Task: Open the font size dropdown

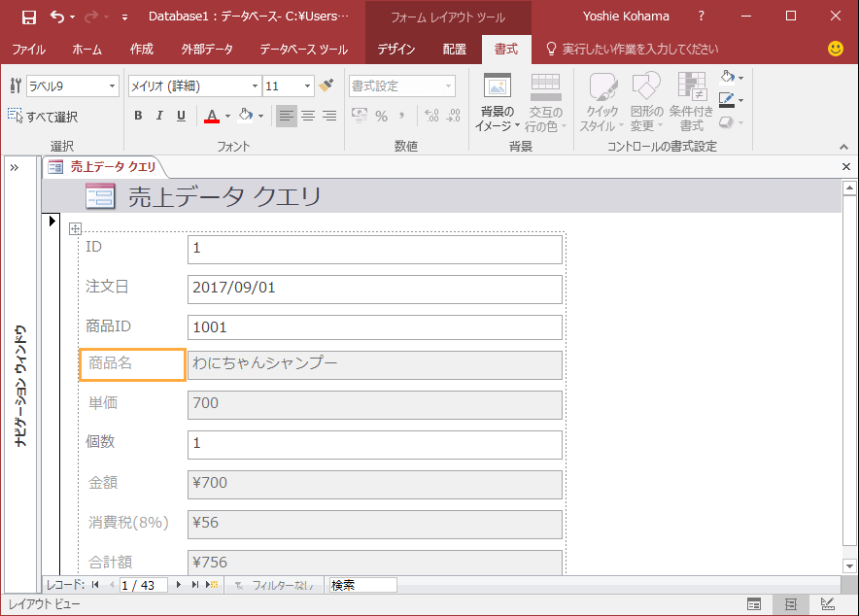Action: [307, 86]
